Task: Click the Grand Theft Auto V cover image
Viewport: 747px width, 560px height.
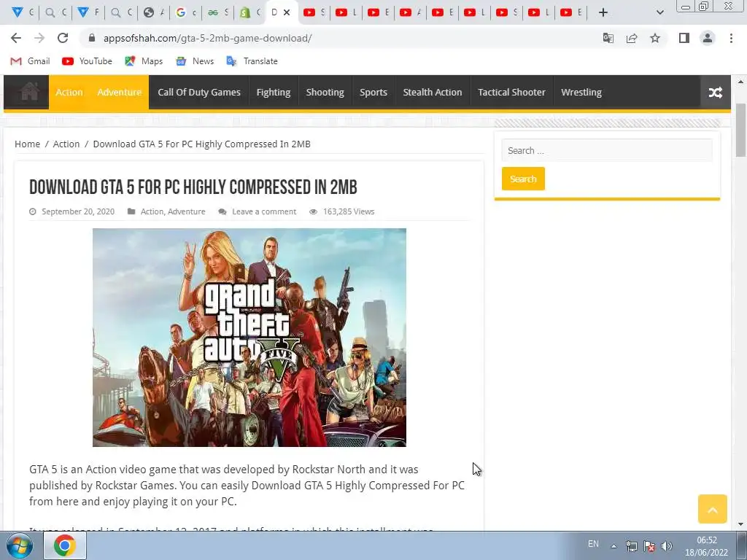Action: pyautogui.click(x=249, y=338)
